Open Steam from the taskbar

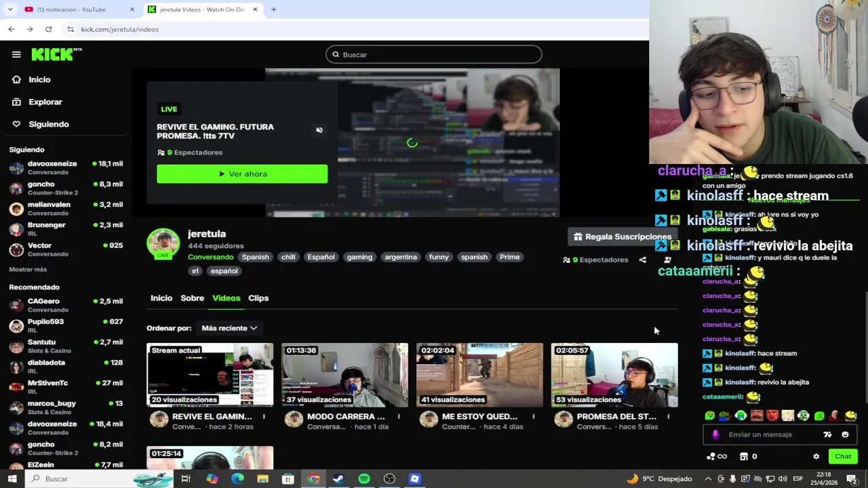click(x=338, y=479)
